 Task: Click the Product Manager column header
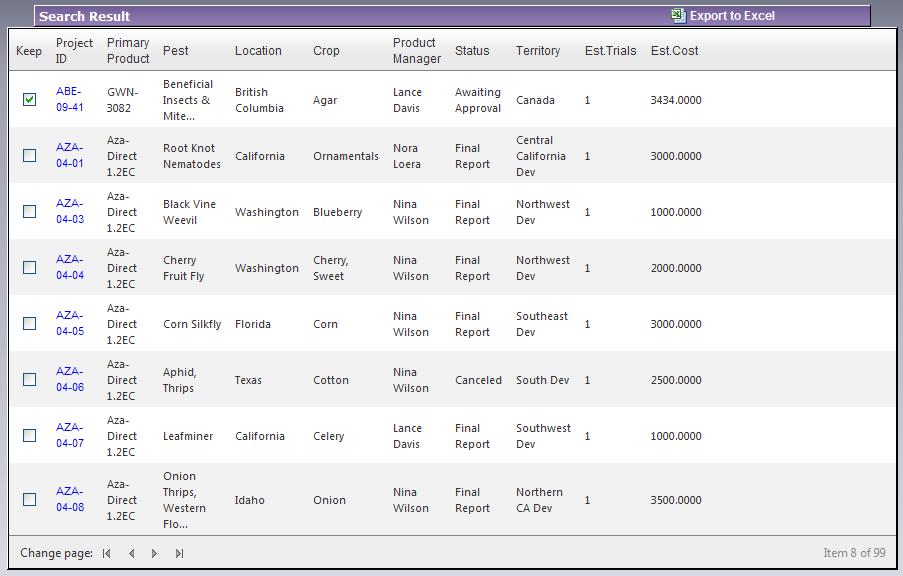[x=417, y=51]
